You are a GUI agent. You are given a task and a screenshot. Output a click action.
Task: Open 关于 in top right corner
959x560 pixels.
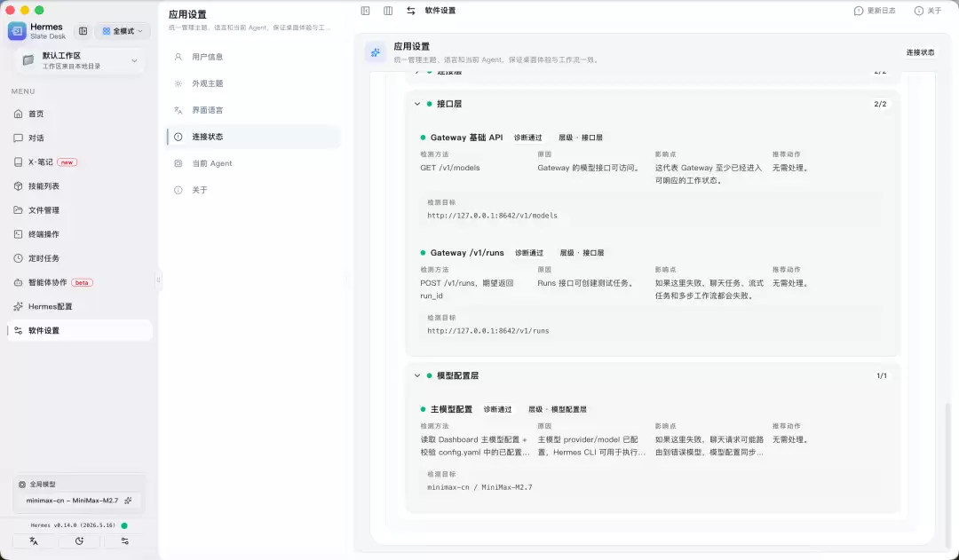pyautogui.click(x=928, y=11)
